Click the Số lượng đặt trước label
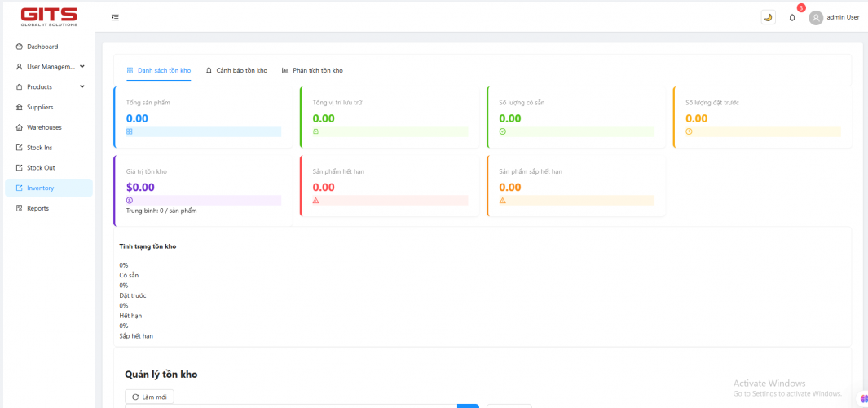 click(712, 103)
